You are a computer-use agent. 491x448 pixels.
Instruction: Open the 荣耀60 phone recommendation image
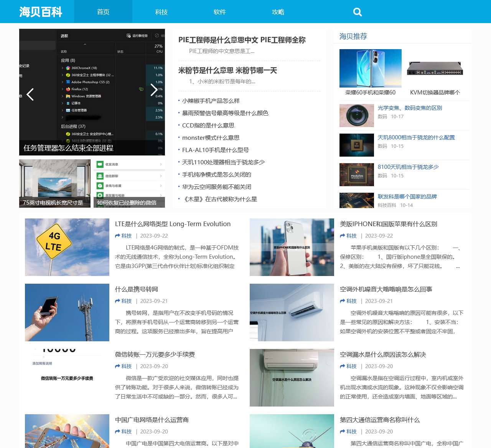pos(371,68)
